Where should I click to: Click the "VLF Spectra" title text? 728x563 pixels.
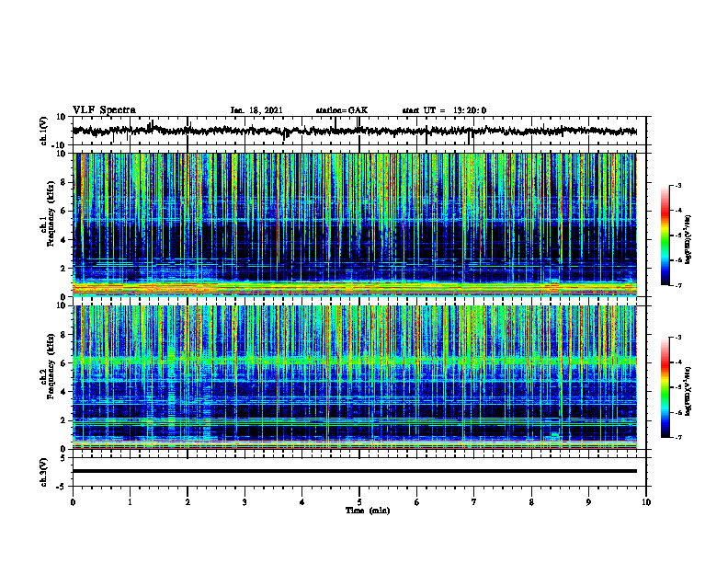[x=104, y=110]
